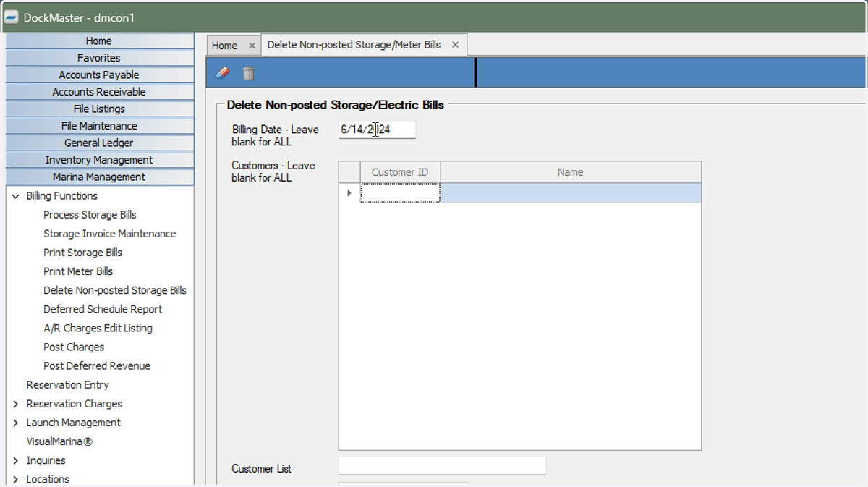Screen dimensions: 868x487
Task: Open the Home sidebar section
Action: pos(99,41)
